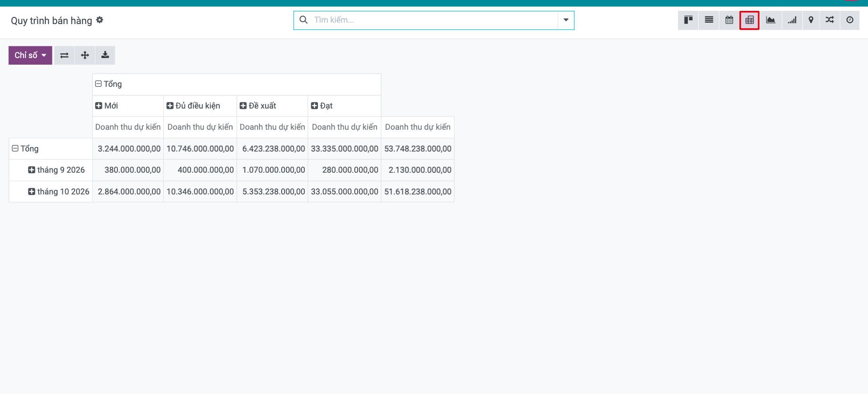Expand the Đủ điều kiện column

point(193,106)
